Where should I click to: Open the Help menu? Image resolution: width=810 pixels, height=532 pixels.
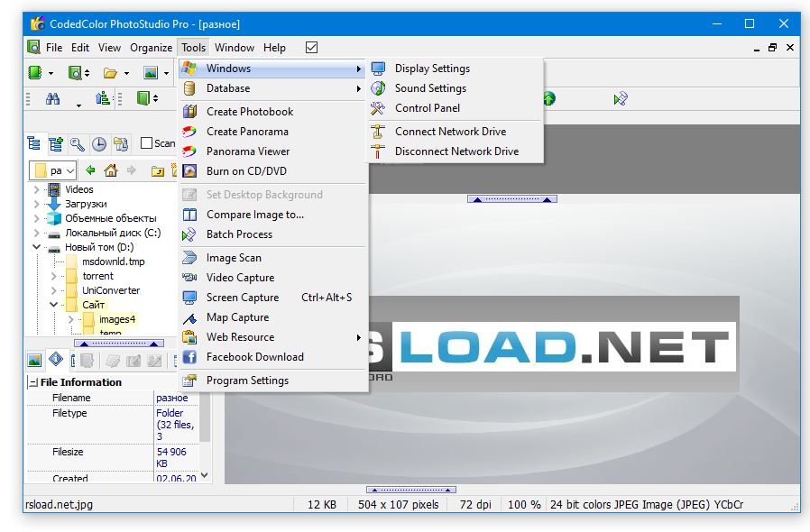point(274,48)
